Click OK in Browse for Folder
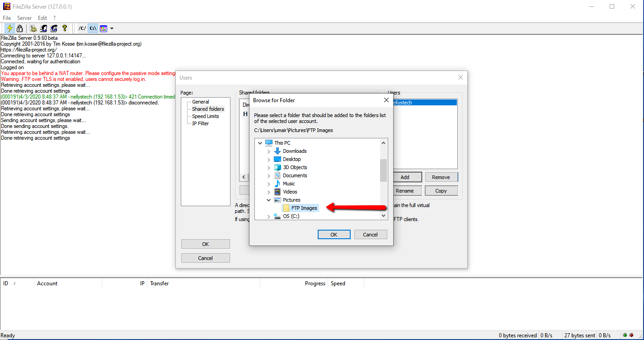The height and width of the screenshot is (340, 644). click(x=334, y=235)
